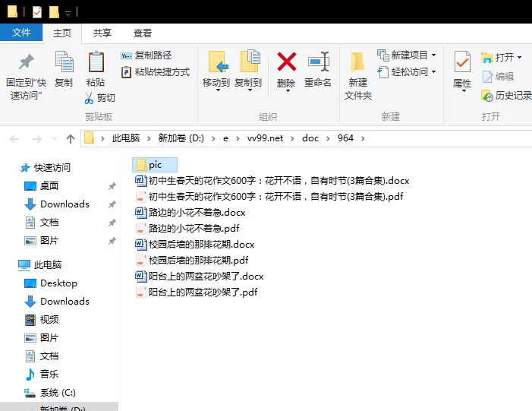The image size is (532, 411).
Task: Click Properties icon in title bar
Action: [37, 12]
